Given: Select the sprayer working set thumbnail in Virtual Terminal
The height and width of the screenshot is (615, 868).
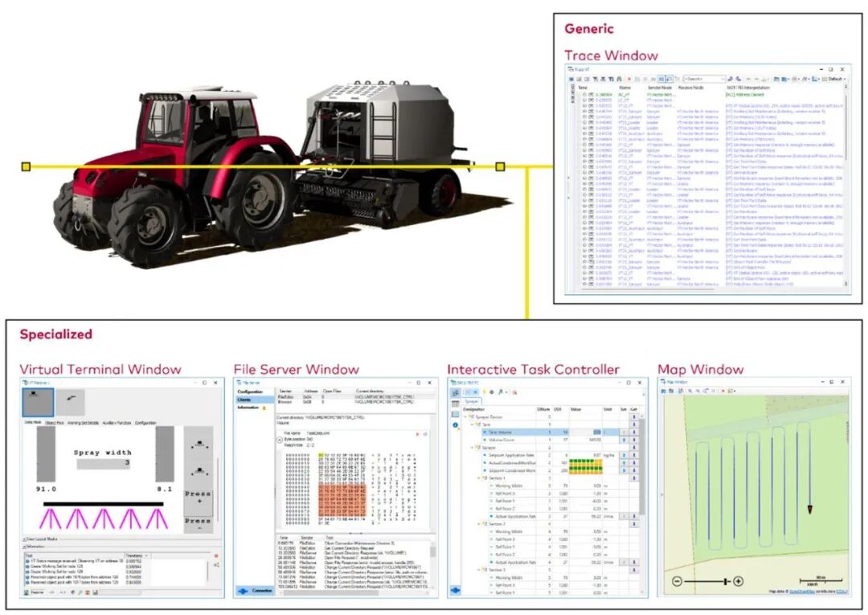Looking at the screenshot, I should click(x=39, y=402).
